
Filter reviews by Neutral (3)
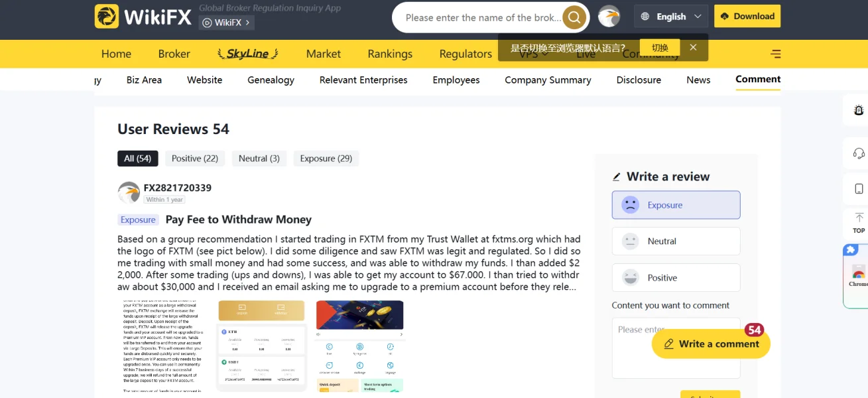[259, 159]
